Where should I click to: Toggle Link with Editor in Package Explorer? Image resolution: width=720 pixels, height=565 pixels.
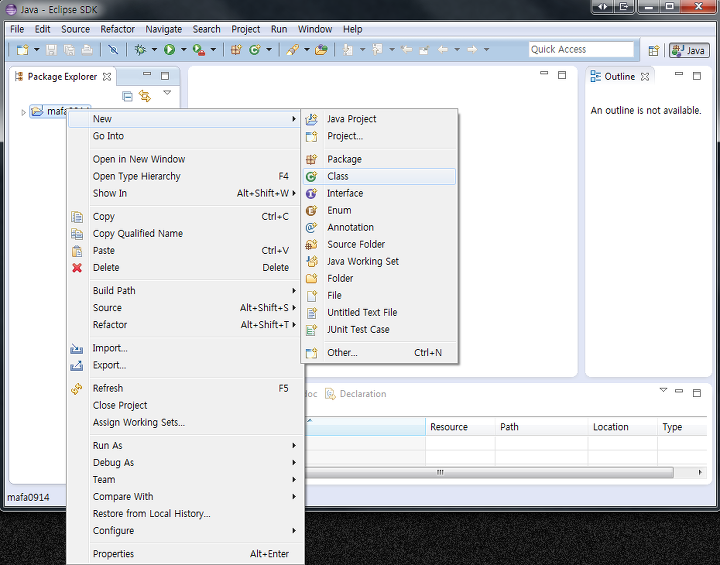[x=145, y=96]
